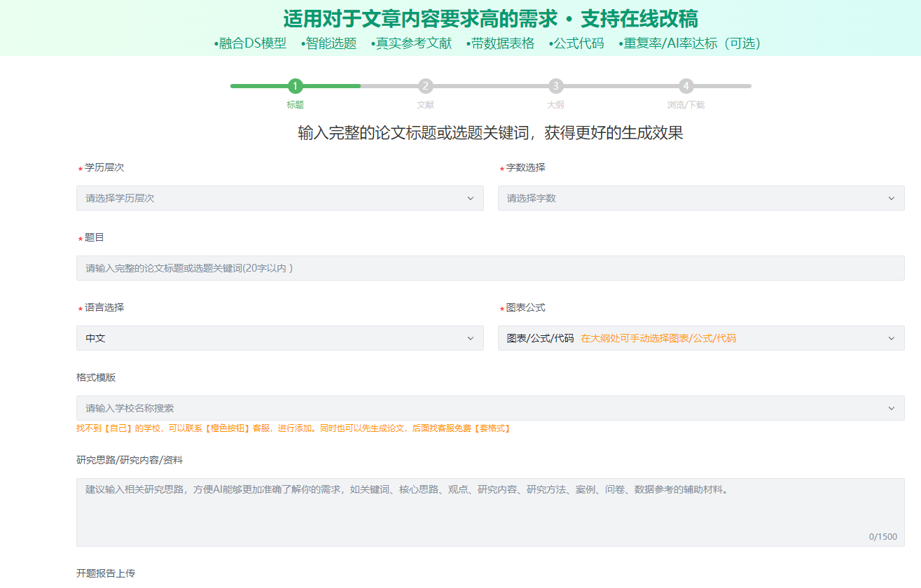Screen dimensions: 921x588
Task: Click the orange hint about contacting 客服
Action: pyautogui.click(x=293, y=428)
